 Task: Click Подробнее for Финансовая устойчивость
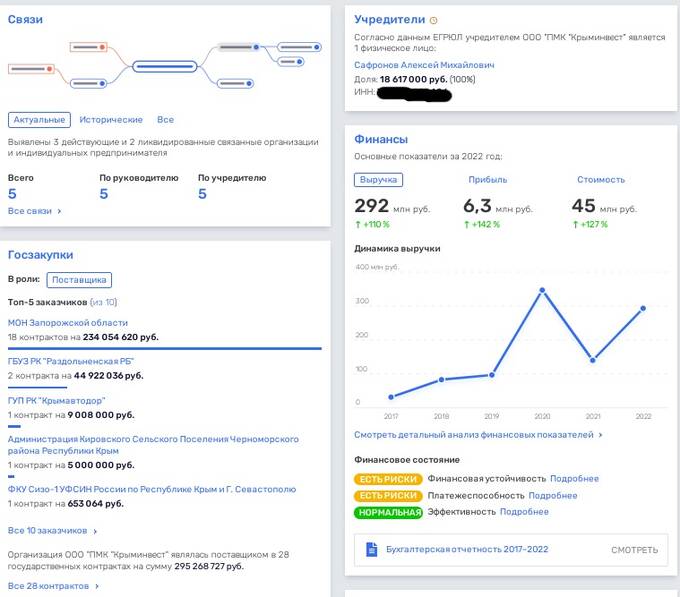tap(574, 479)
